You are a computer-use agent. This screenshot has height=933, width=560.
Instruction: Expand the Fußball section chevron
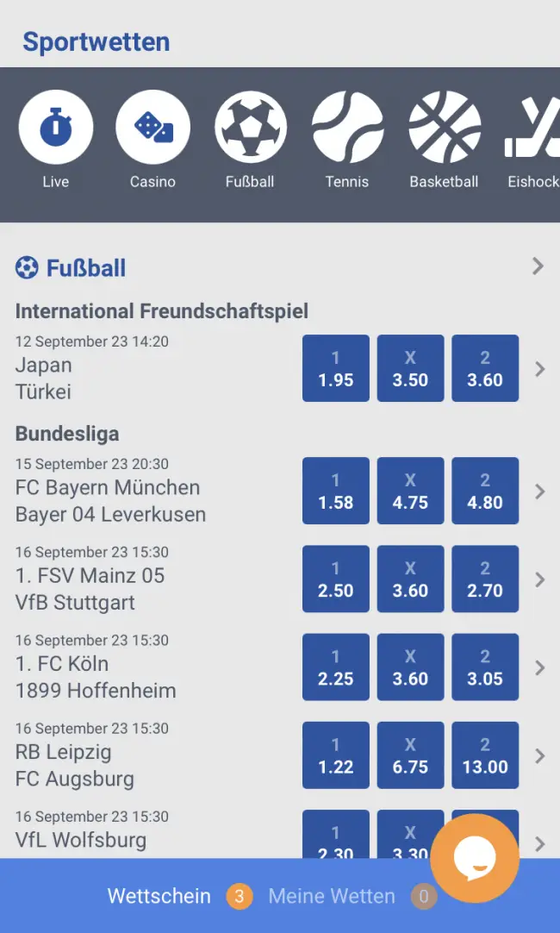click(x=538, y=266)
